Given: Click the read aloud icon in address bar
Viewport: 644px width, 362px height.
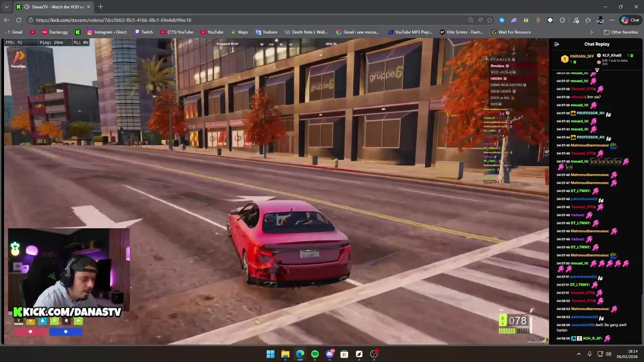Looking at the screenshot, I should point(480,20).
